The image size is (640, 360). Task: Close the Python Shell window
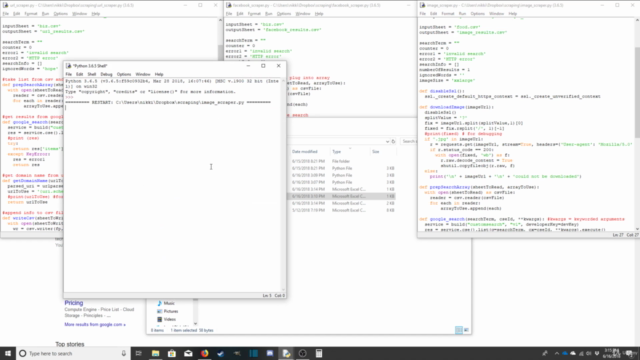279,66
